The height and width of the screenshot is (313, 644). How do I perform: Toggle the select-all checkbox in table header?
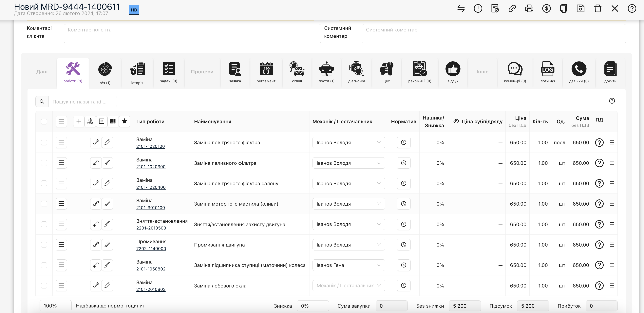point(44,121)
